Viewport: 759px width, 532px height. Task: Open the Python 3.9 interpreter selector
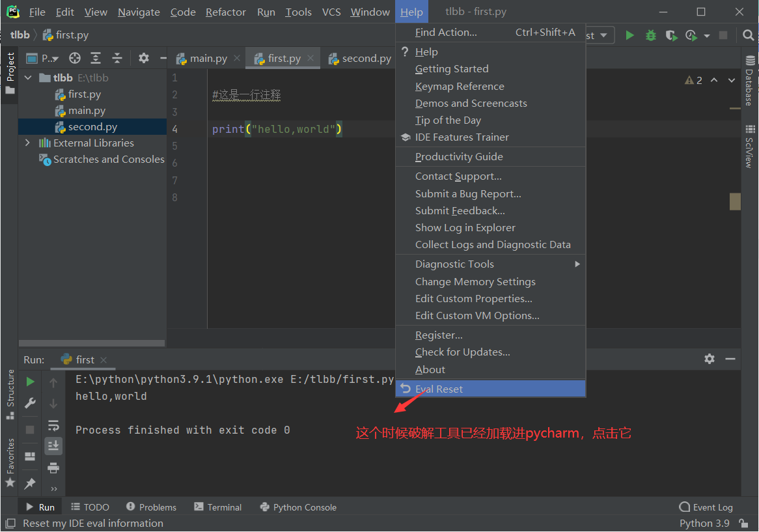tap(704, 524)
